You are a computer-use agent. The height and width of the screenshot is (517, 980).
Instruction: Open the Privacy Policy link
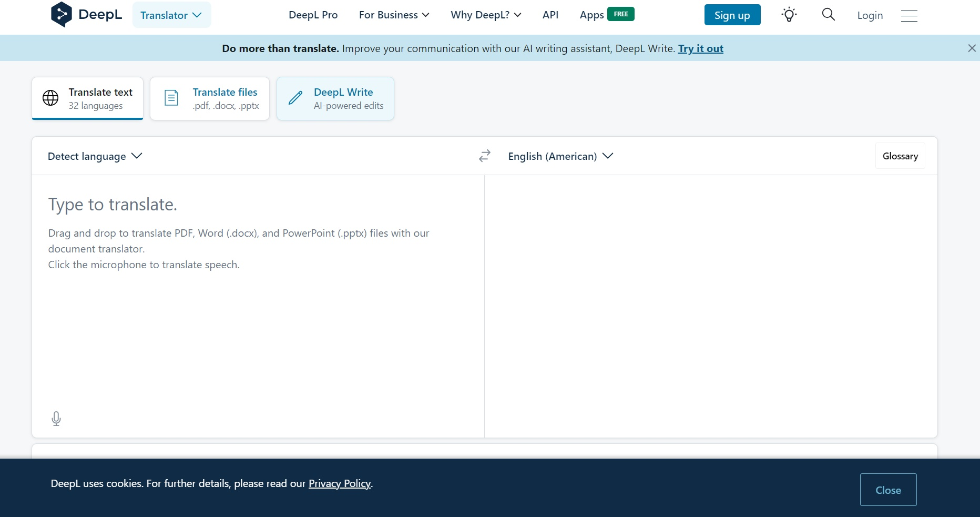[x=340, y=483]
